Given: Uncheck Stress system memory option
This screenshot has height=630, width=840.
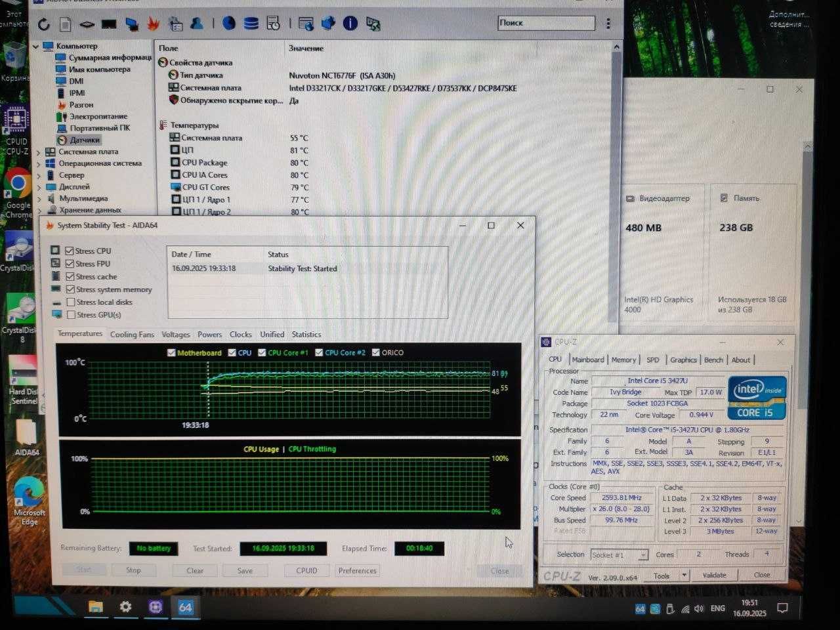Looking at the screenshot, I should click(x=70, y=289).
